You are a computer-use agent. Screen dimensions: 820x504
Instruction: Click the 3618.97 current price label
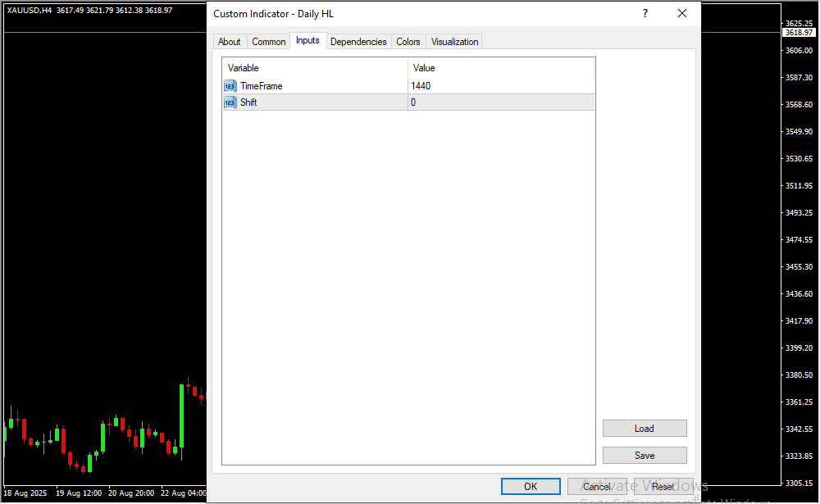tap(798, 33)
